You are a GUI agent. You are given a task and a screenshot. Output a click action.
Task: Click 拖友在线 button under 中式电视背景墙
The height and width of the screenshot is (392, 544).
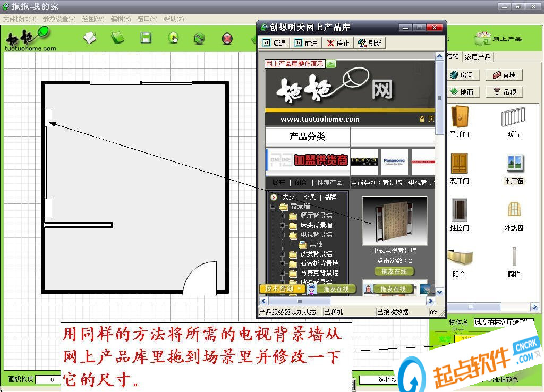point(394,271)
